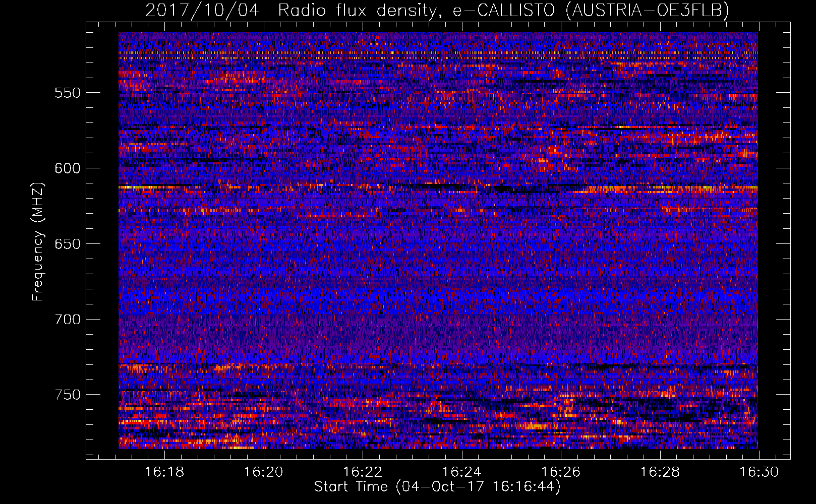Click the "Start Time (04-Oct-17 16:16:44)" axis label
Image resolution: width=816 pixels, height=504 pixels.
(x=437, y=487)
